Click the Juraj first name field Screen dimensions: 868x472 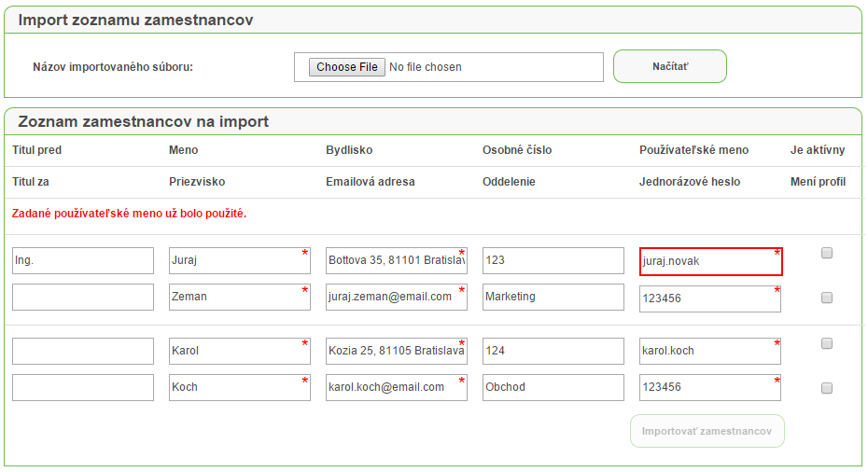pos(240,260)
